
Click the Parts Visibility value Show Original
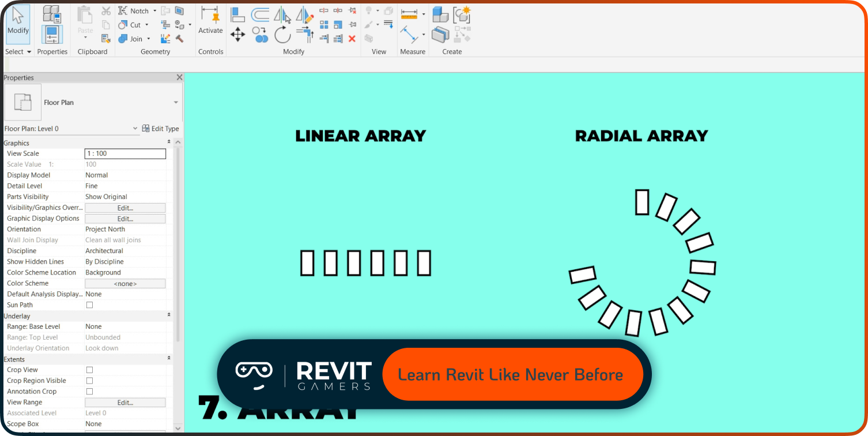(x=106, y=197)
